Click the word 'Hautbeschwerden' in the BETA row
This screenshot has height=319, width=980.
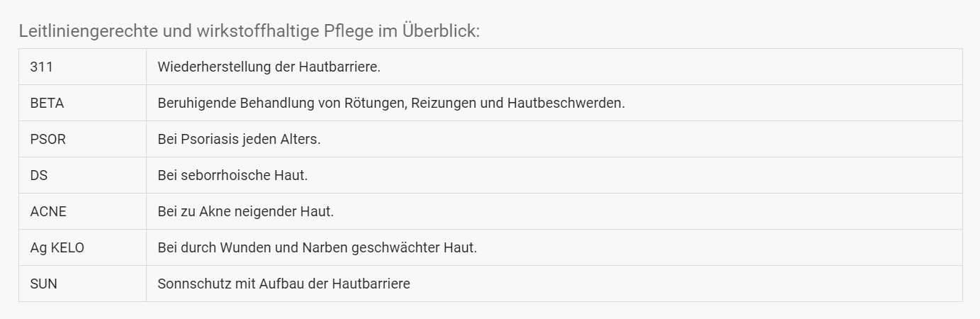566,103
